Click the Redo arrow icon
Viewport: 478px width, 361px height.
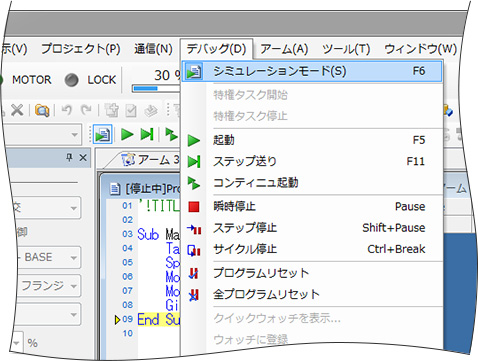[x=86, y=110]
